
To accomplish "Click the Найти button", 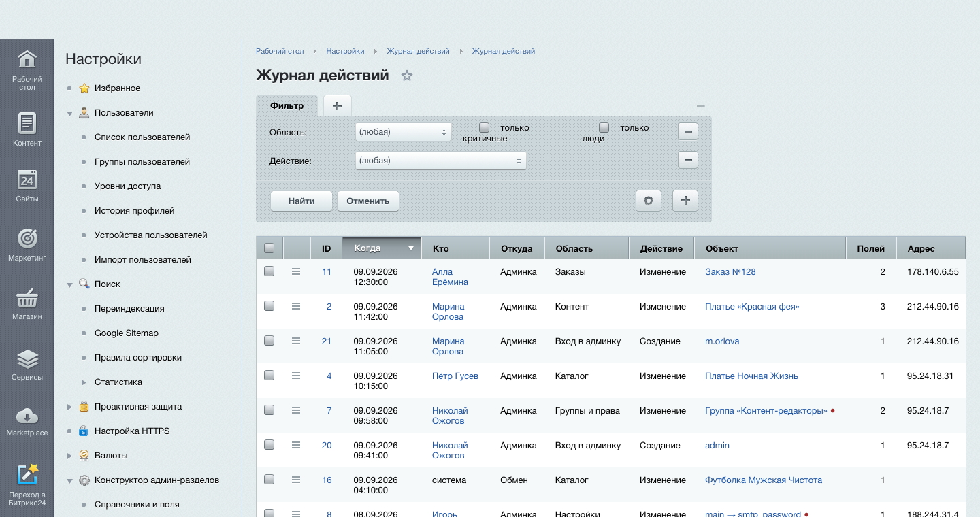I will pos(301,201).
